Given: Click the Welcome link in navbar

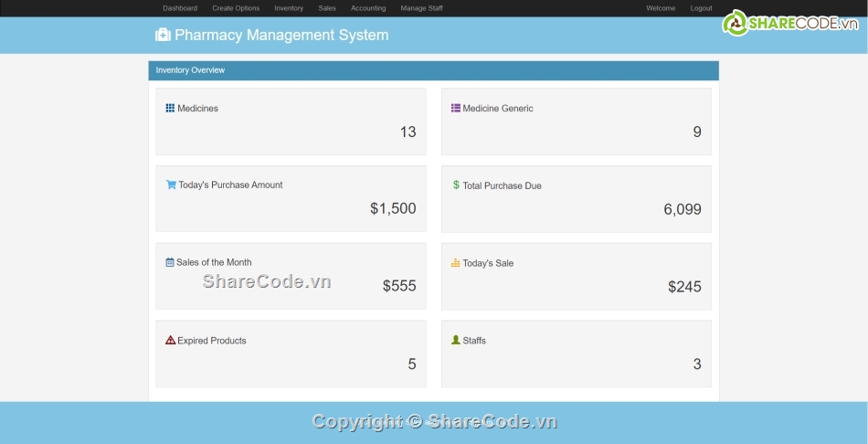Looking at the screenshot, I should (x=661, y=8).
